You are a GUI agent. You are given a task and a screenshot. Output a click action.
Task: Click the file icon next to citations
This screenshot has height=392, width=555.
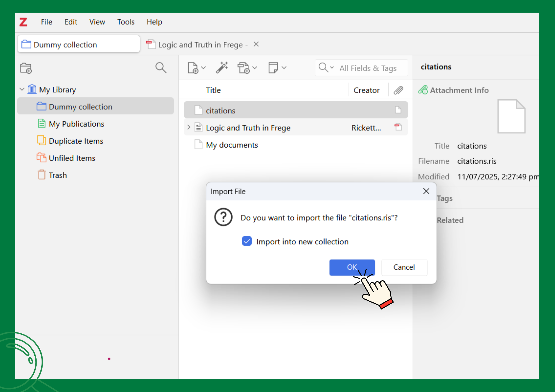198,110
